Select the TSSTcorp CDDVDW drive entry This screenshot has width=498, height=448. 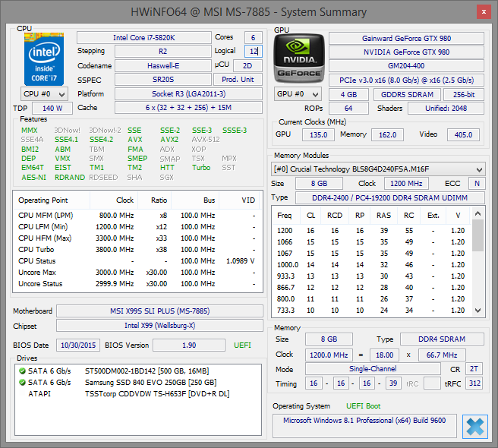138,393
